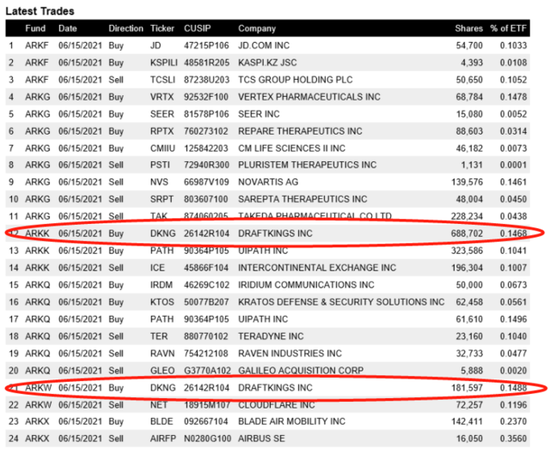
Task: Click the Latest Trades heading
Action: click(x=40, y=11)
